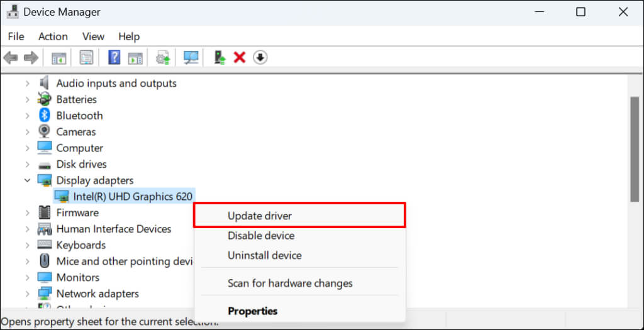Click the Display adapters category icon

click(x=45, y=180)
